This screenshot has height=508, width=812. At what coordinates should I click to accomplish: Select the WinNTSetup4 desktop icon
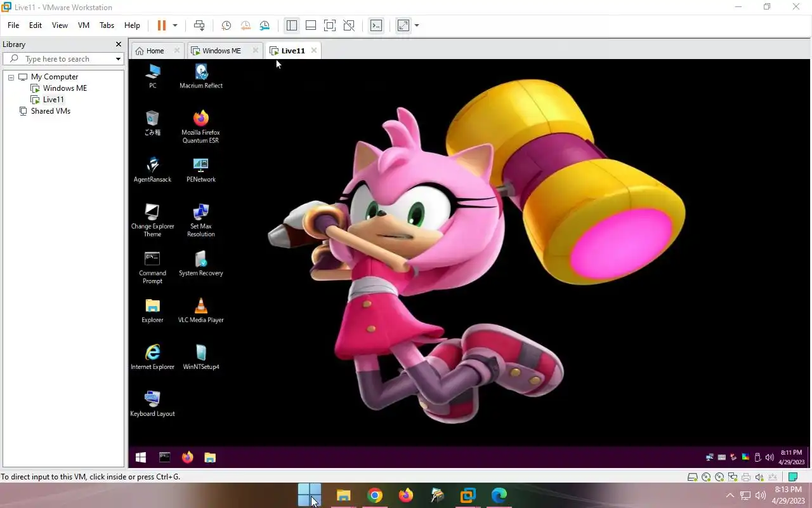[201, 358]
